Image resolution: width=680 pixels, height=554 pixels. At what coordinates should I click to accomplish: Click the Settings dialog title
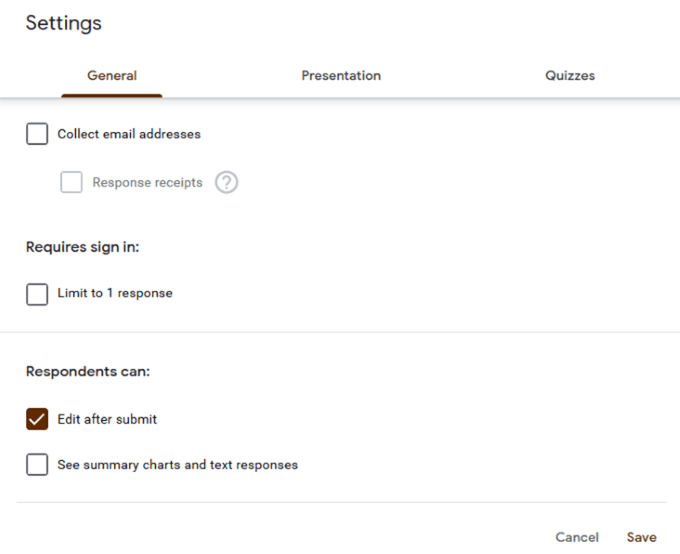[x=64, y=23]
